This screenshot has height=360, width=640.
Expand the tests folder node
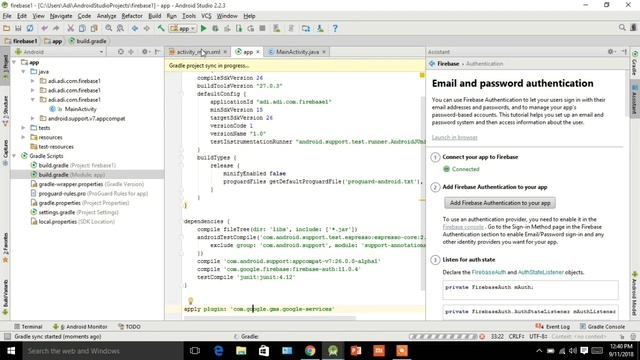[24, 128]
